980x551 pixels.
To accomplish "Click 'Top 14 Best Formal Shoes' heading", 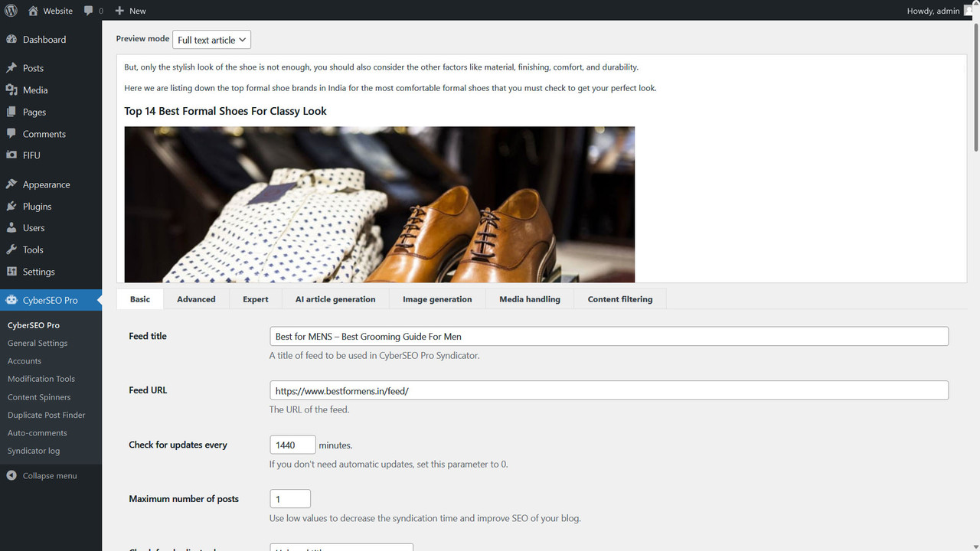I will [x=225, y=111].
